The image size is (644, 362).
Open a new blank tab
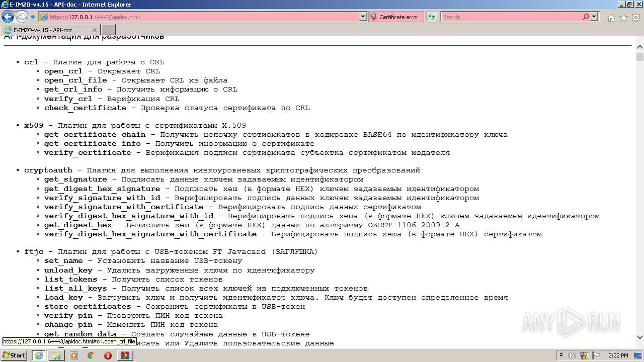[x=108, y=30]
